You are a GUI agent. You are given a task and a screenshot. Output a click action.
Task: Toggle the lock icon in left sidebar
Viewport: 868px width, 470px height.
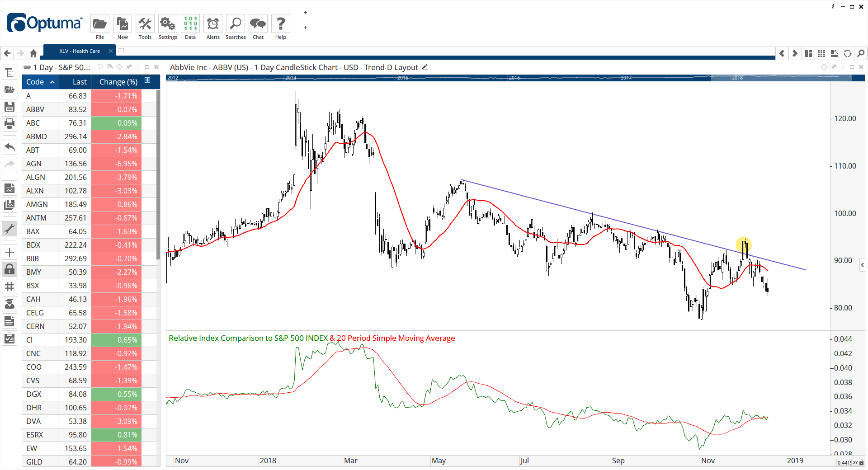[x=9, y=269]
